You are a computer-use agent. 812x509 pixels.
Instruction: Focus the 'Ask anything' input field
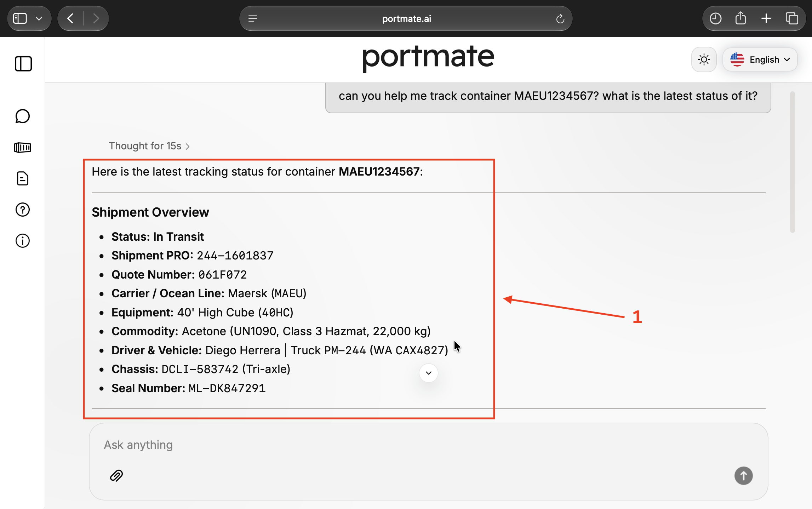click(428, 445)
